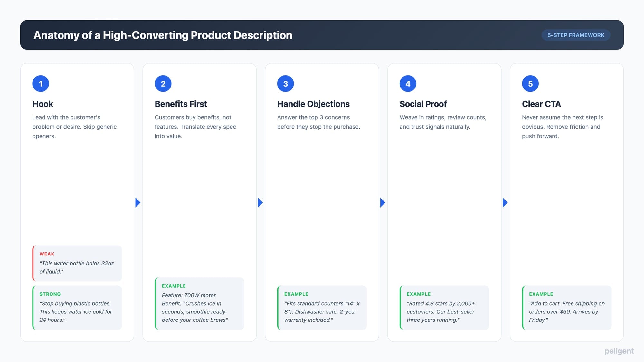644x362 pixels.
Task: Click the arrow between Hook and Benefits First
Action: pos(138,202)
